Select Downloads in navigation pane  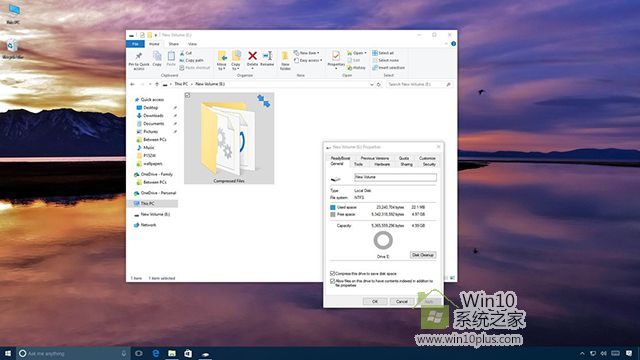click(x=153, y=116)
